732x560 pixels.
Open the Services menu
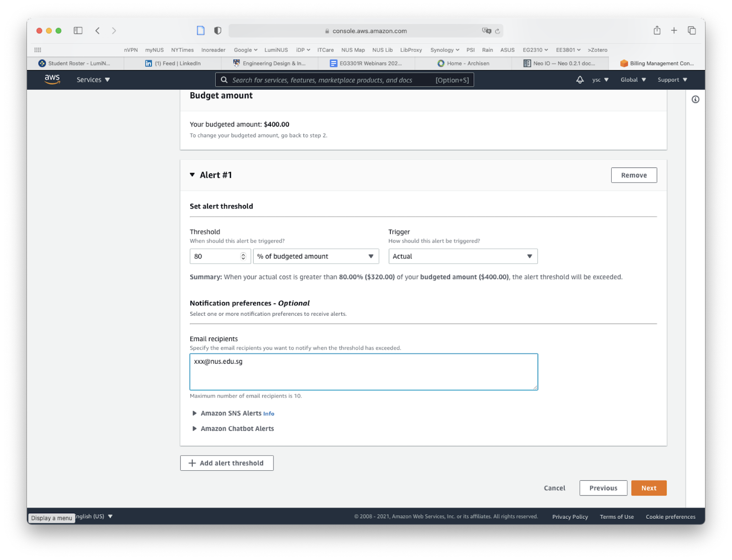93,80
